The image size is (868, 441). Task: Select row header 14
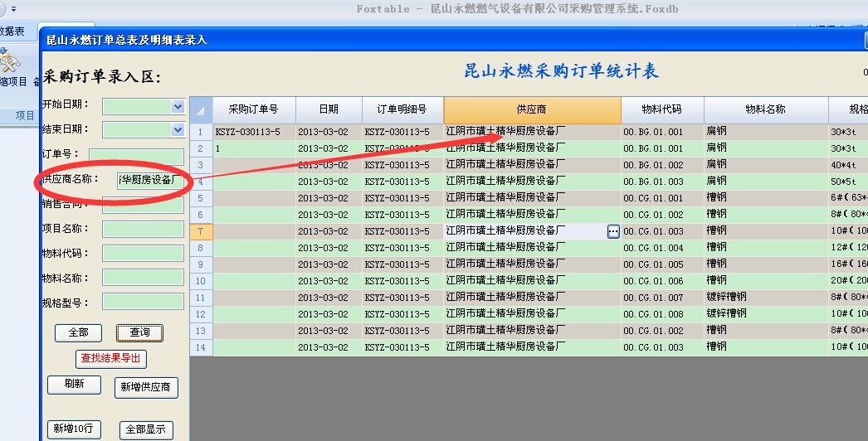pyautogui.click(x=201, y=347)
